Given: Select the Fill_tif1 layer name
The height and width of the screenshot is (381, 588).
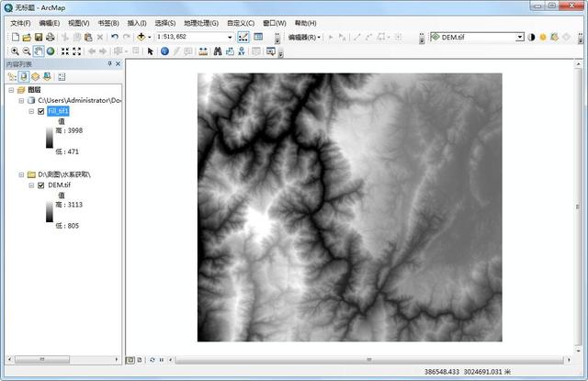Looking at the screenshot, I should pyautogui.click(x=59, y=111).
